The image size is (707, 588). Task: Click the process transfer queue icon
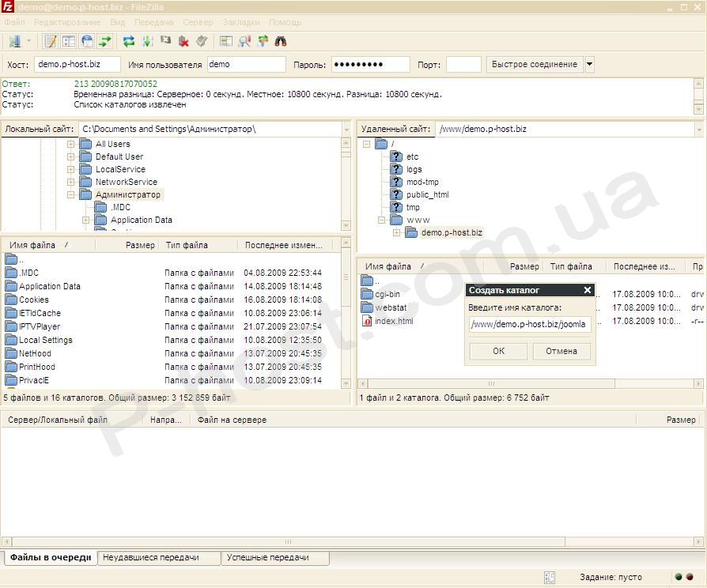tap(147, 41)
